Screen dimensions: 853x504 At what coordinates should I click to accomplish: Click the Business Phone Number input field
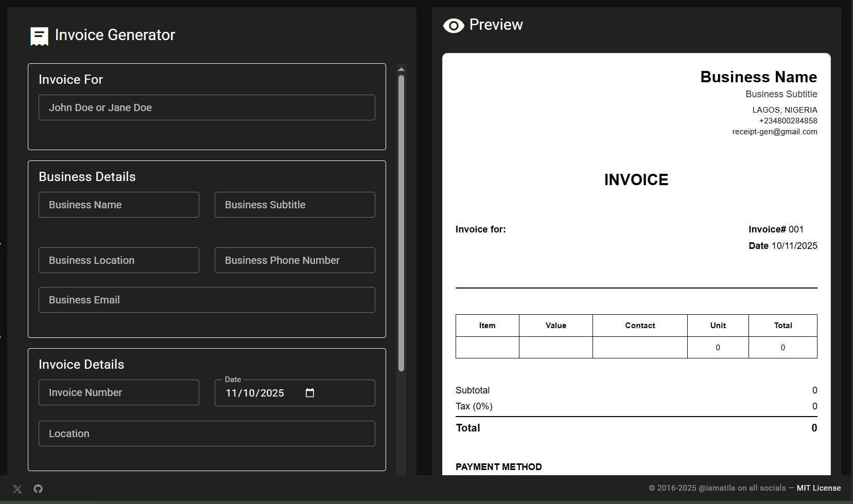click(x=294, y=260)
